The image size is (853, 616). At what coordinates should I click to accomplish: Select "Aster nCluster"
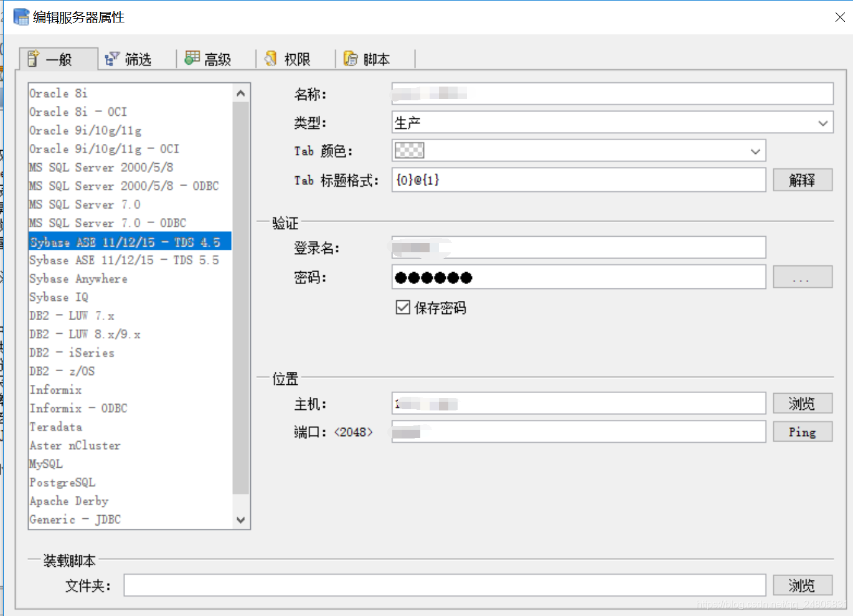[130, 445]
